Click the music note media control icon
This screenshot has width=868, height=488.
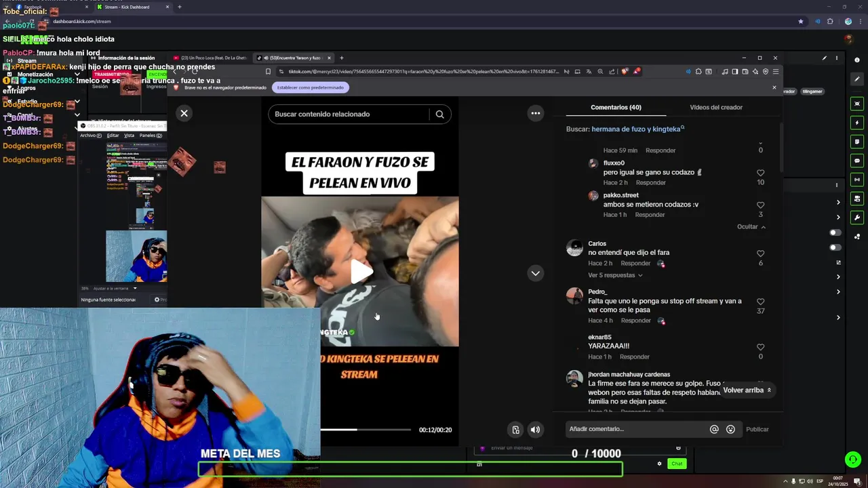click(x=725, y=71)
